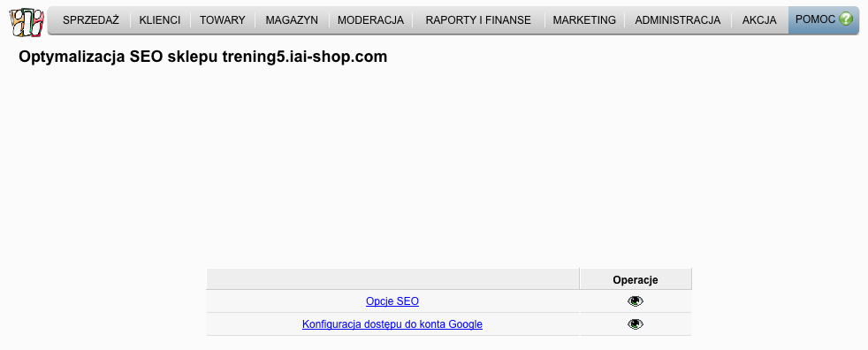The width and height of the screenshot is (868, 350).
Task: Open the POMOC help tab
Action: (x=824, y=20)
